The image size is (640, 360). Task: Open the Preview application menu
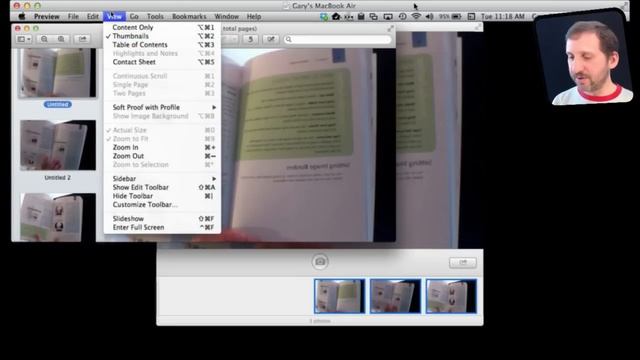47,16
